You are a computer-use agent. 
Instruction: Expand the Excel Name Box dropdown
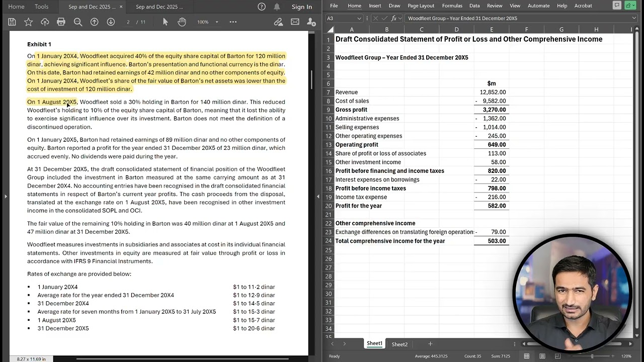pyautogui.click(x=359, y=18)
